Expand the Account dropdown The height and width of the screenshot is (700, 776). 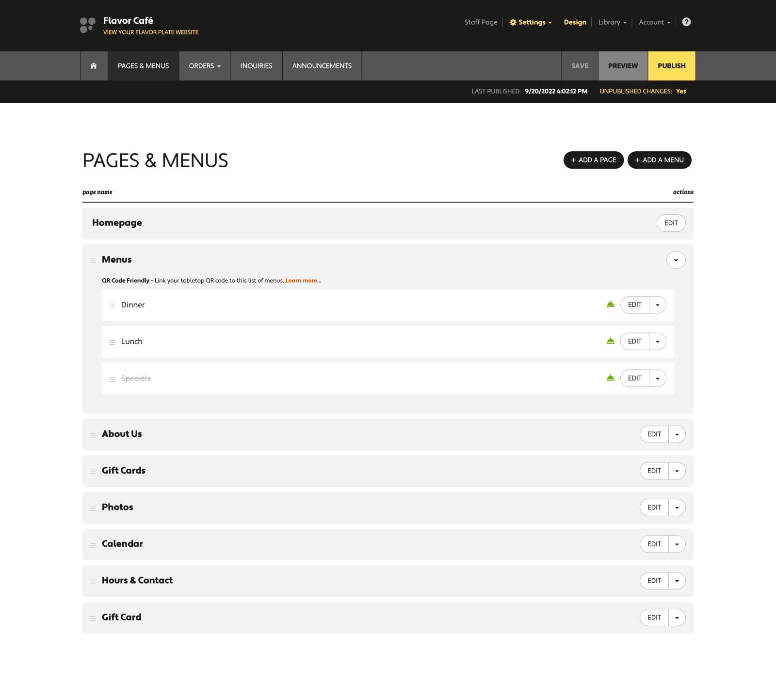654,22
